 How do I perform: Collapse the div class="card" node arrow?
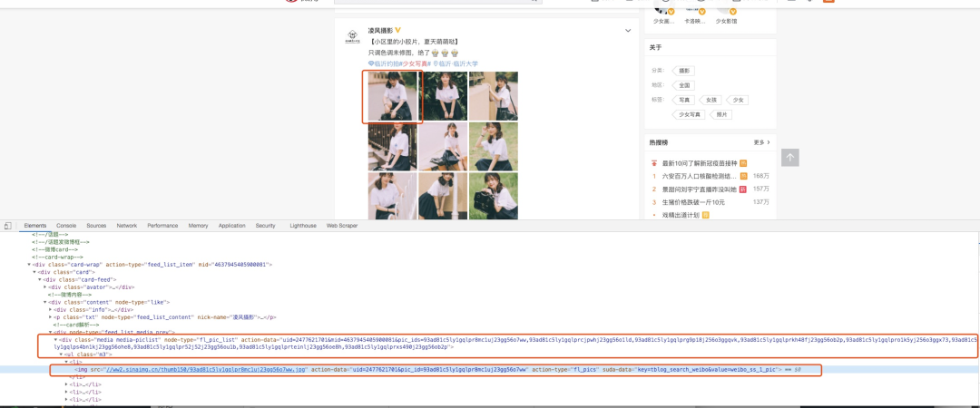pos(35,272)
